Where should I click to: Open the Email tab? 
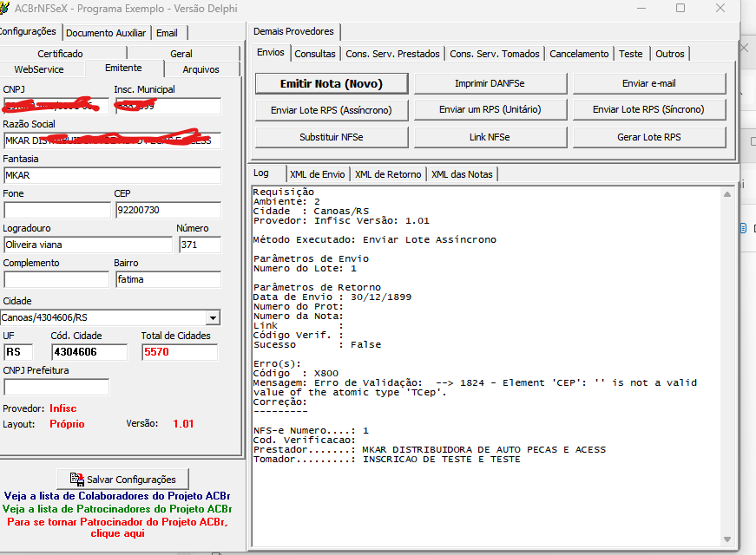(x=167, y=33)
